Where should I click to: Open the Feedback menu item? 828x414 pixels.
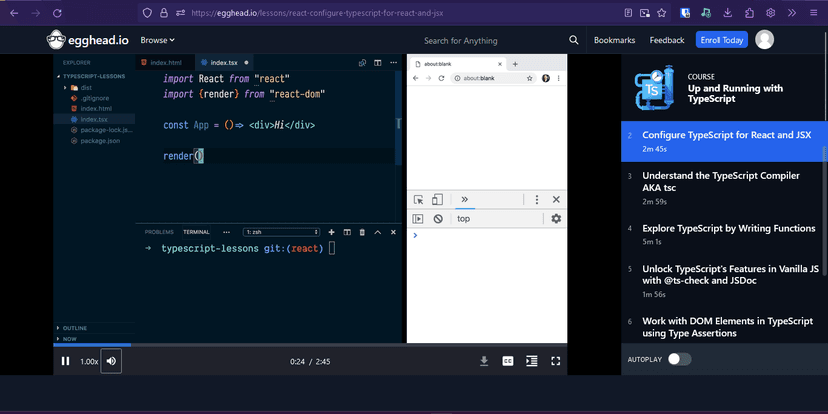[x=667, y=40]
